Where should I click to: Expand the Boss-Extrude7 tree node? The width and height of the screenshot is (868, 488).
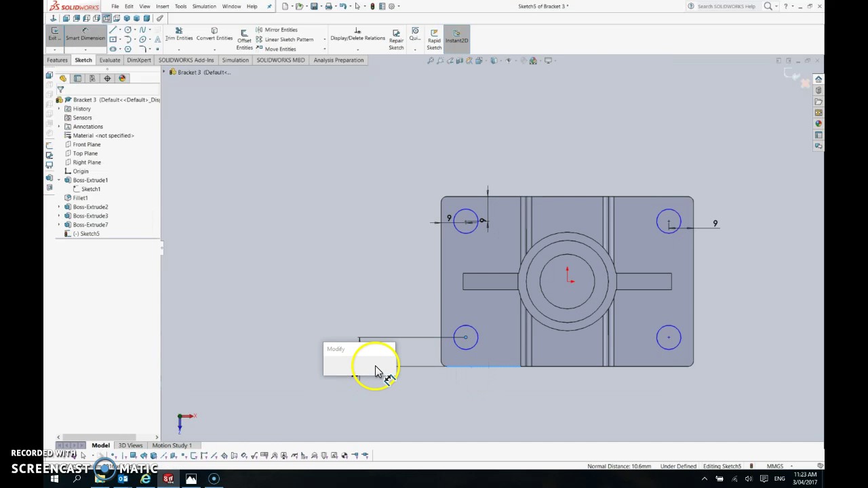59,224
